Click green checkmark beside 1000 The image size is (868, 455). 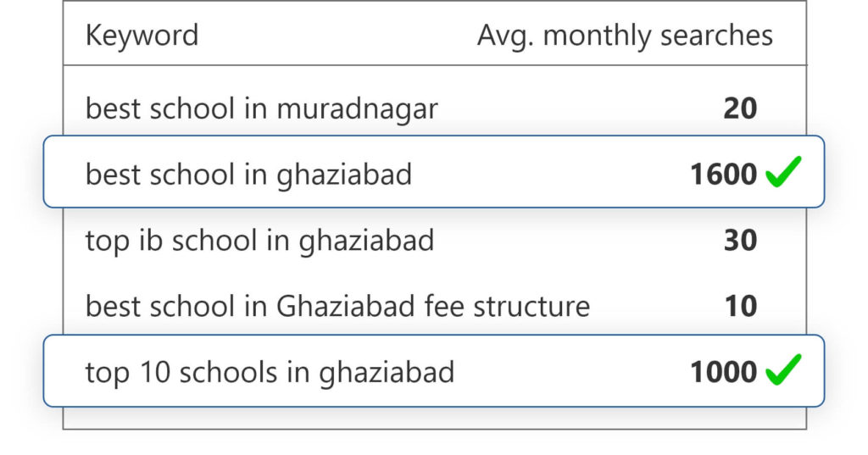(x=783, y=369)
